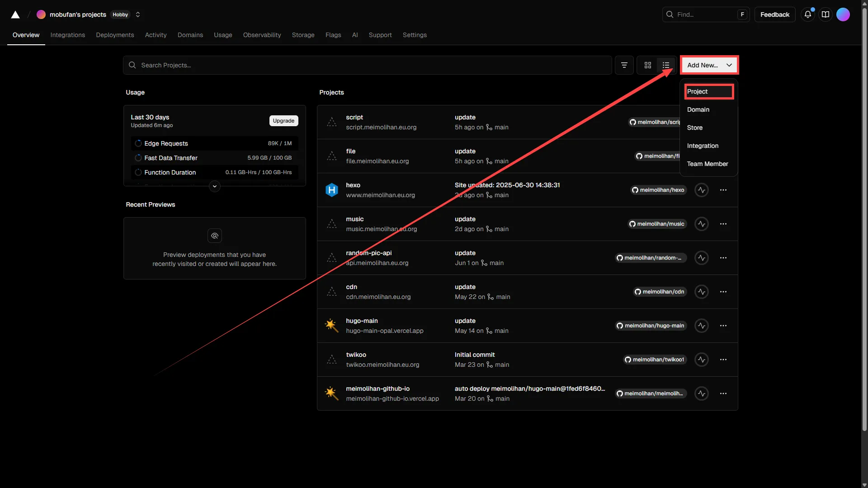Click the Upgrade button in Usage
This screenshot has height=488, width=868.
point(283,121)
